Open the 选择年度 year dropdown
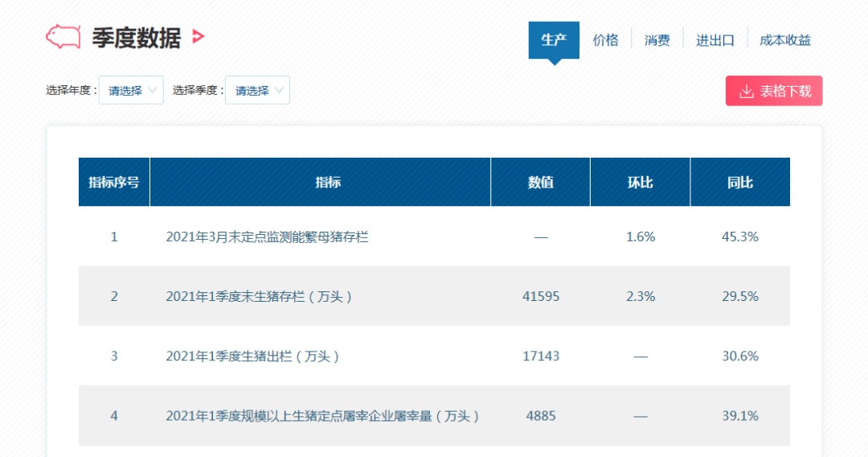Image resolution: width=868 pixels, height=457 pixels. 131,90
